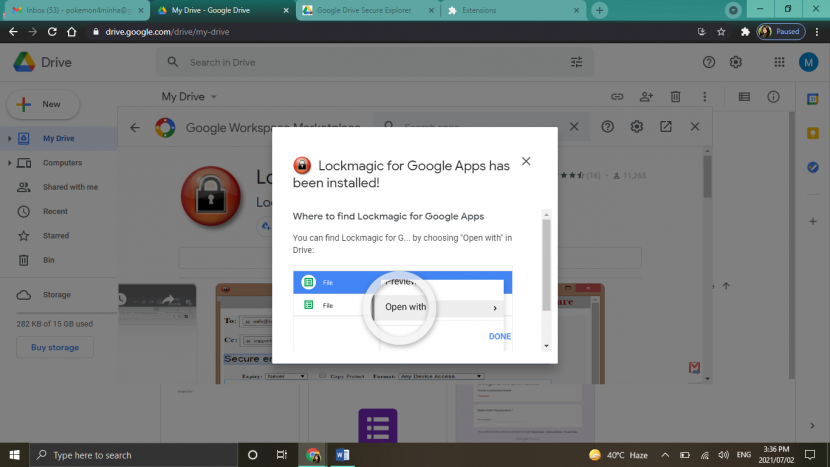
Task: Click the Buy storage button
Action: tap(55, 347)
